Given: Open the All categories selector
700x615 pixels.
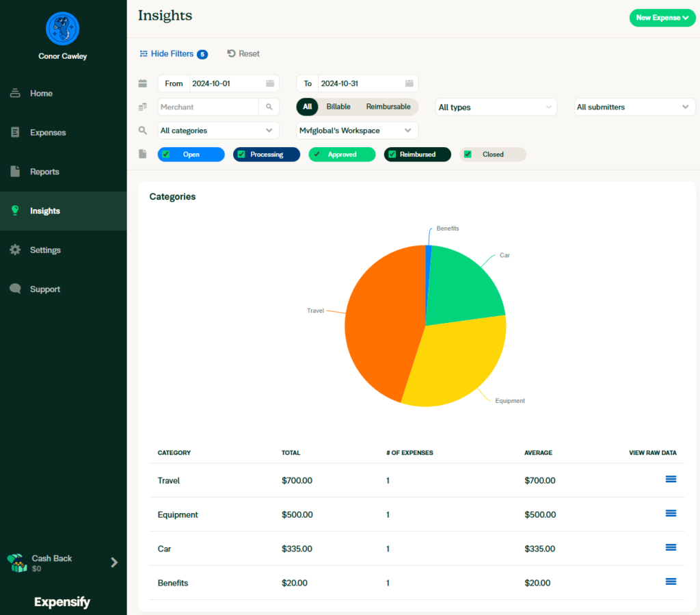Looking at the screenshot, I should 217,130.
